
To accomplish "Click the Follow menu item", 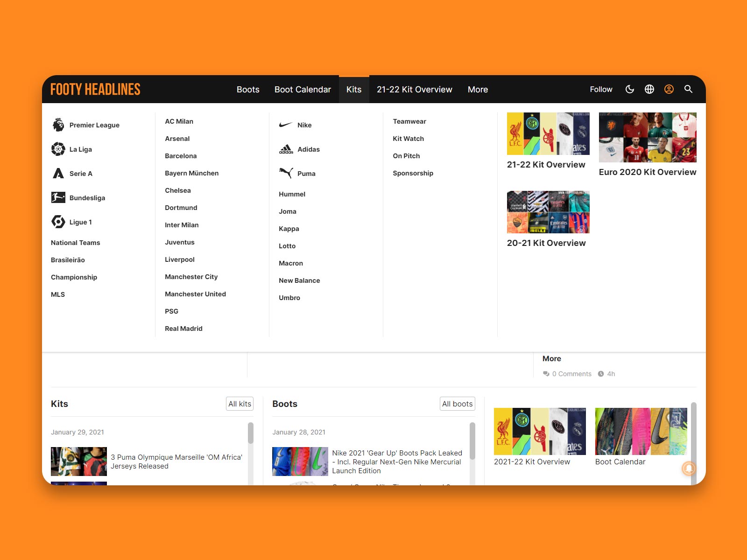I will click(601, 89).
